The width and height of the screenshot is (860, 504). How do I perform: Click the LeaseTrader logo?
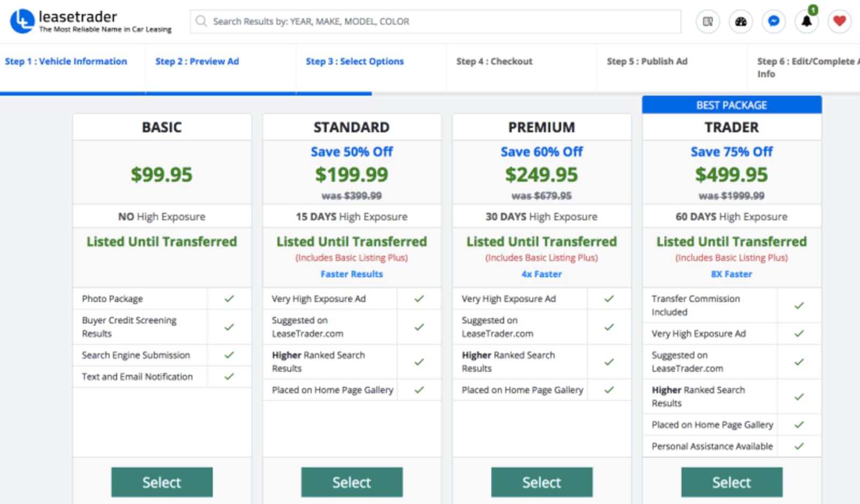click(90, 21)
